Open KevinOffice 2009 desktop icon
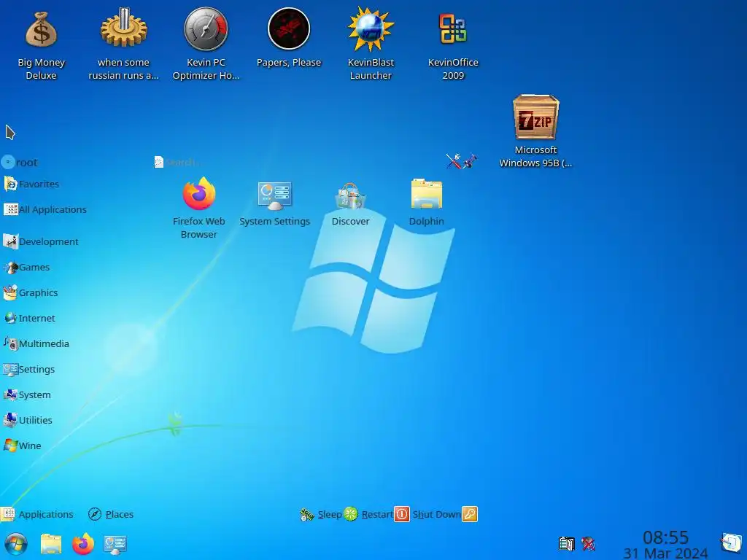747x560 pixels. coord(452,45)
